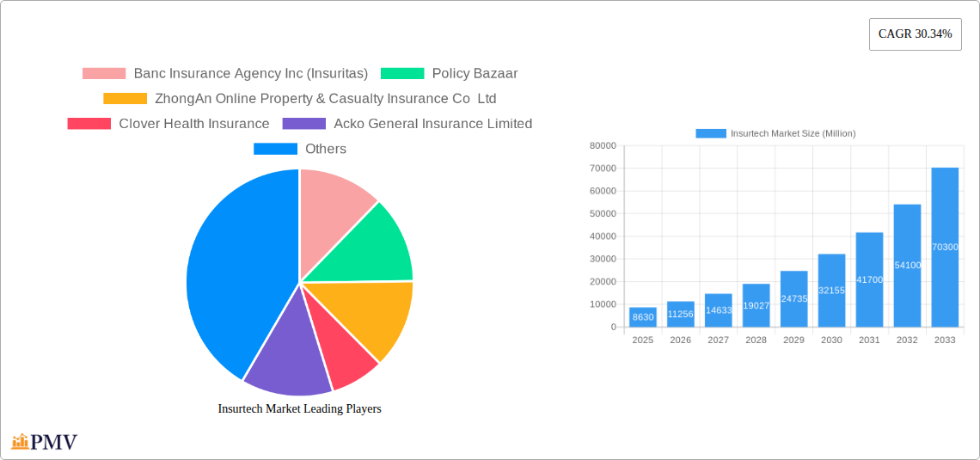Viewport: 980px width, 460px height.
Task: Click the 2029 bar labeled 24735
Action: pos(793,298)
